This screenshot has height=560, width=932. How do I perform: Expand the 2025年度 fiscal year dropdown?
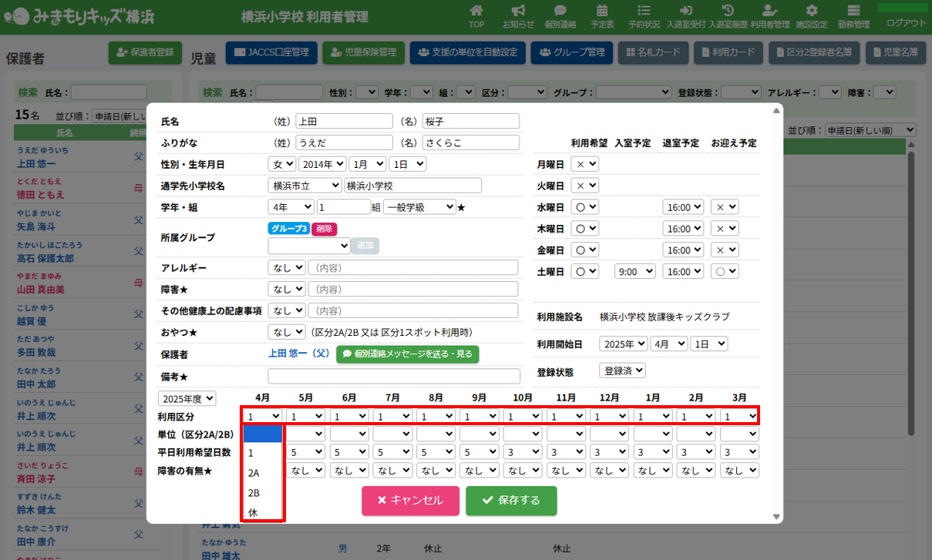click(x=187, y=398)
